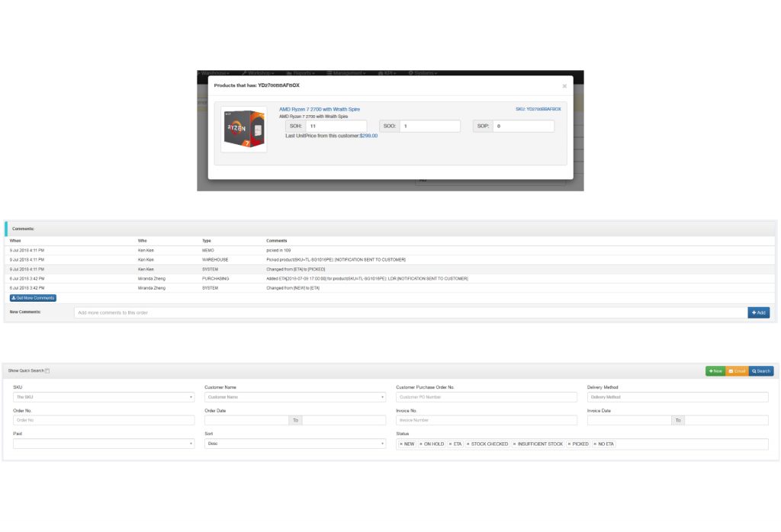Remove the NEW status tag

(401, 444)
